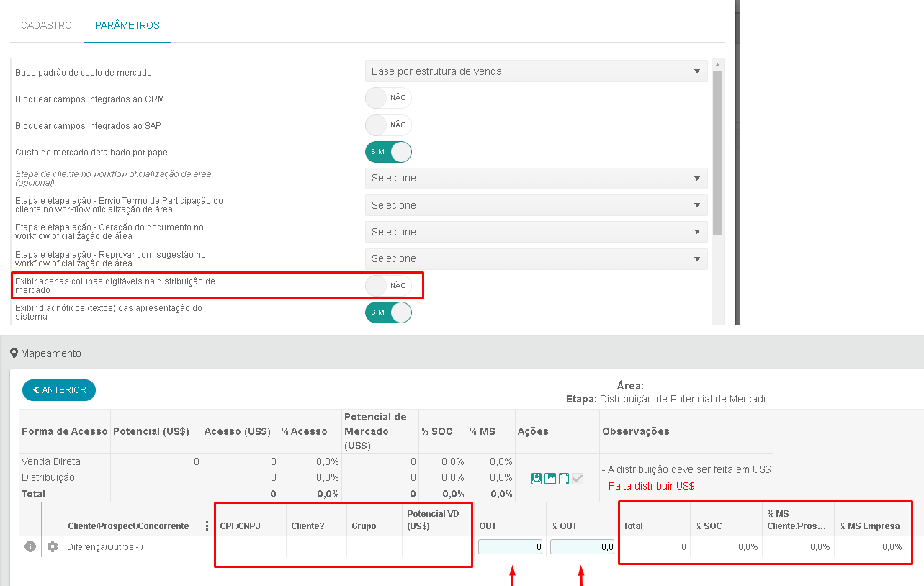Disable Exibir diagnósticos (textos) switch
This screenshot has width=924, height=586.
(x=388, y=312)
